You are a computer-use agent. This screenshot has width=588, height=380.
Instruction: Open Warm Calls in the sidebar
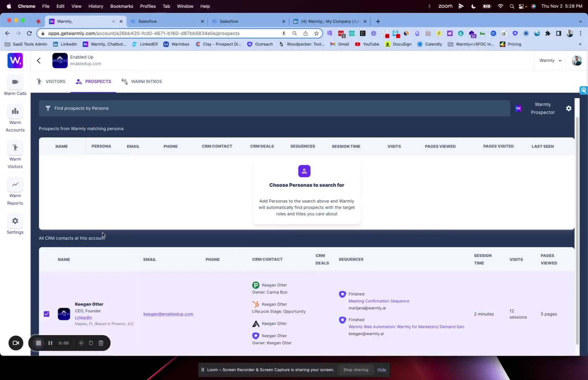[15, 86]
